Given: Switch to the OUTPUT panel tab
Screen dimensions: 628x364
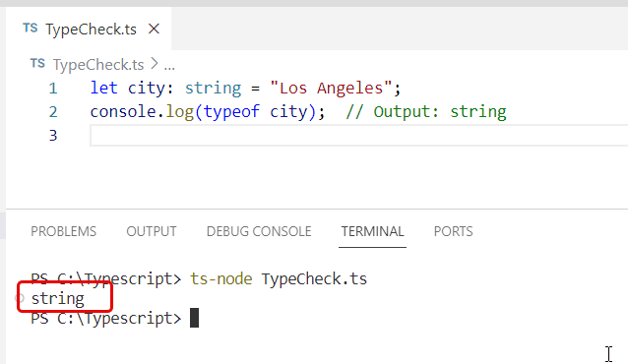Looking at the screenshot, I should (x=152, y=231).
